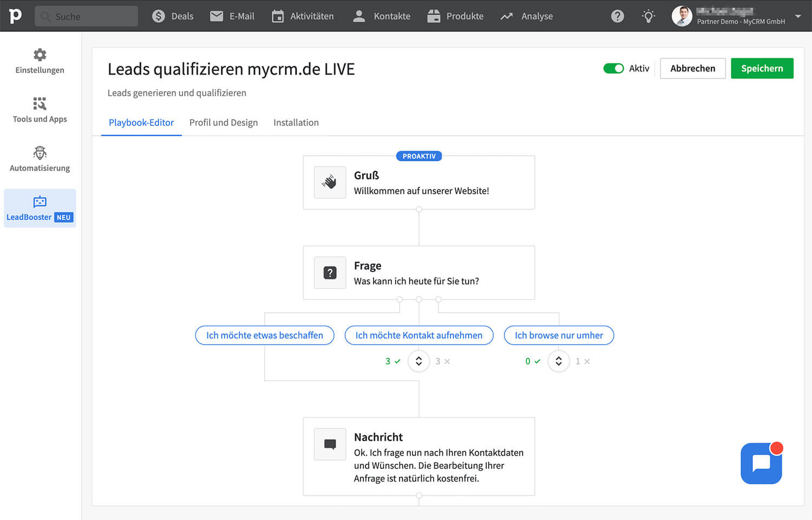Open the help question mark icon
Viewport: 812px width, 520px height.
617,16
